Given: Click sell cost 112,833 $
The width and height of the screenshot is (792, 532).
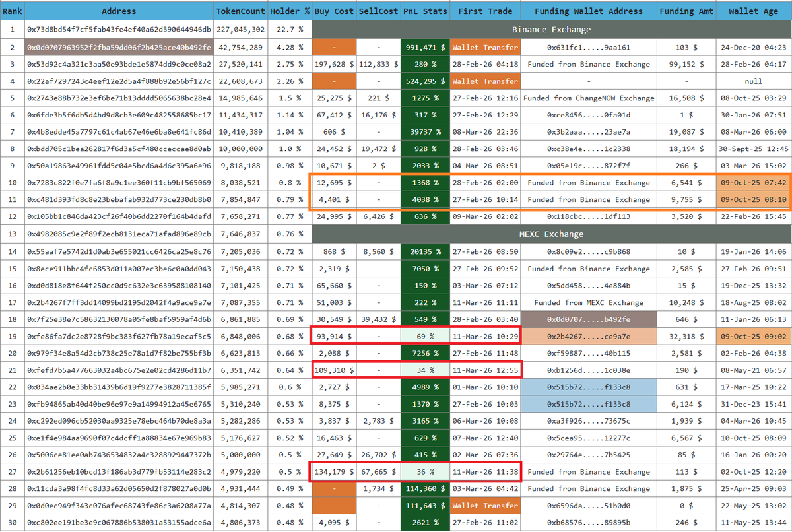Looking at the screenshot, I should tap(378, 64).
